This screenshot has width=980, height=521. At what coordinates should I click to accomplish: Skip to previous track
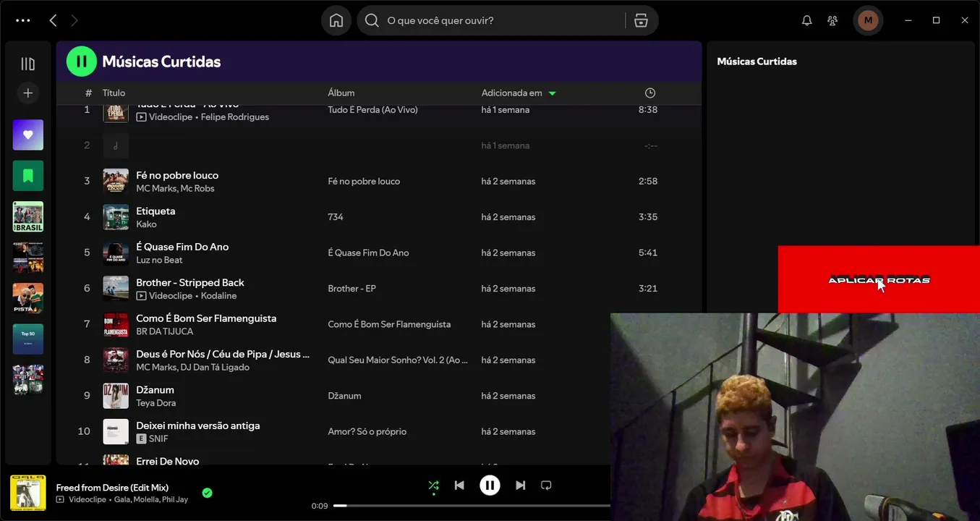click(x=459, y=486)
